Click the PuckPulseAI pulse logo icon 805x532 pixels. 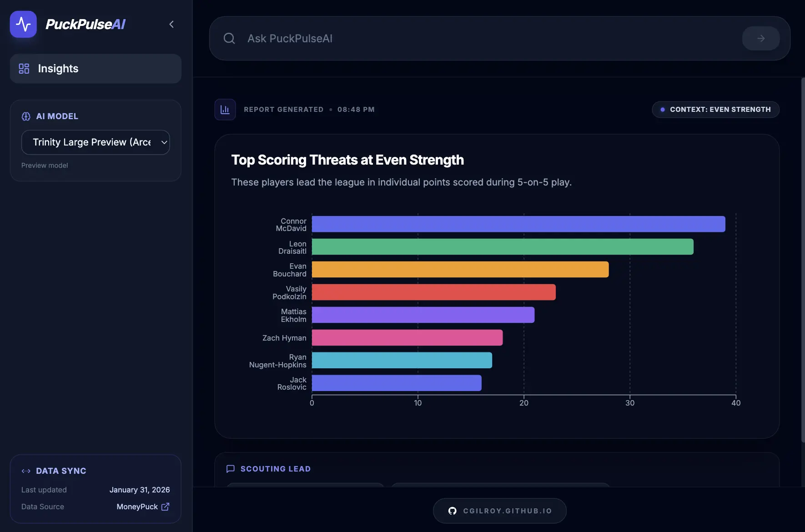[x=23, y=24]
